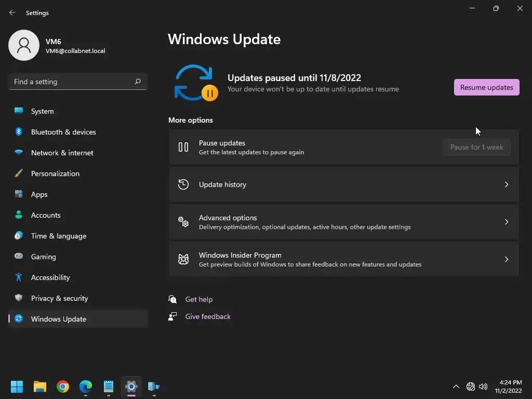Click Resume updates button
The height and width of the screenshot is (399, 532).
[x=486, y=87]
